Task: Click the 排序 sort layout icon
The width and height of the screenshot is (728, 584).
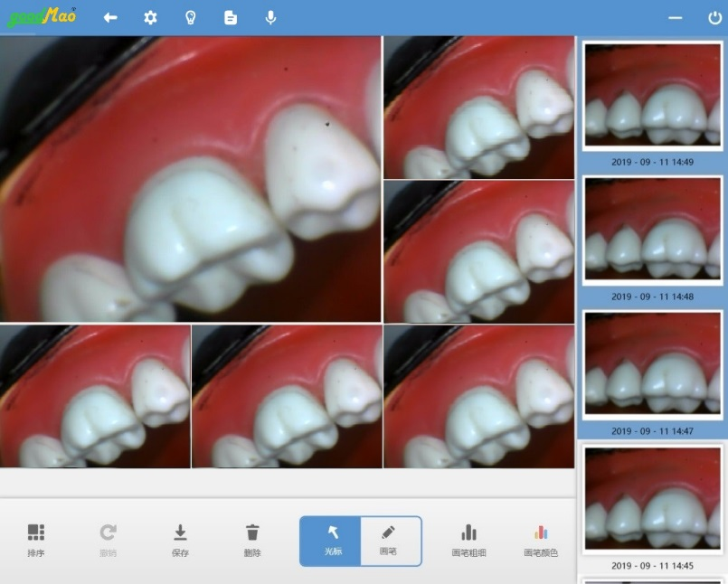Action: tap(36, 540)
